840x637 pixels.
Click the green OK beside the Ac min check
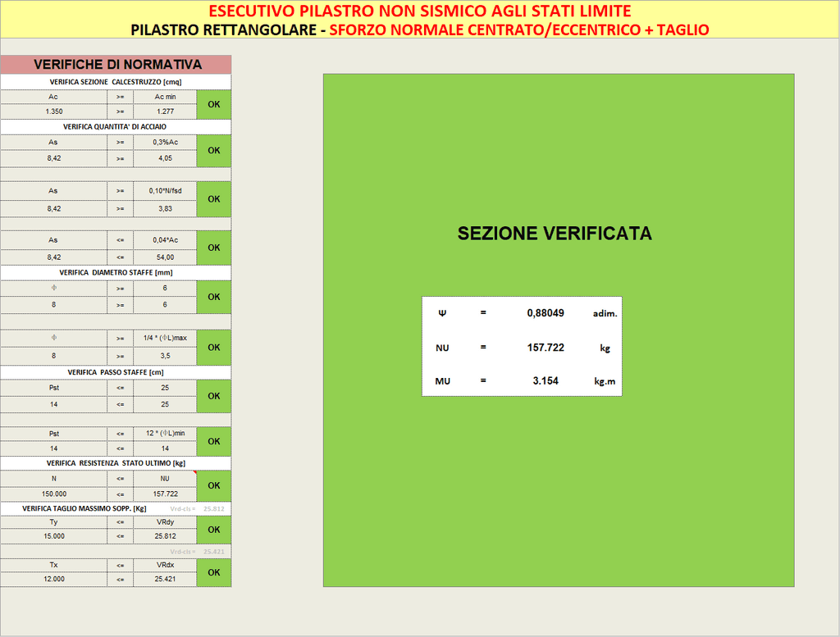[x=214, y=104]
